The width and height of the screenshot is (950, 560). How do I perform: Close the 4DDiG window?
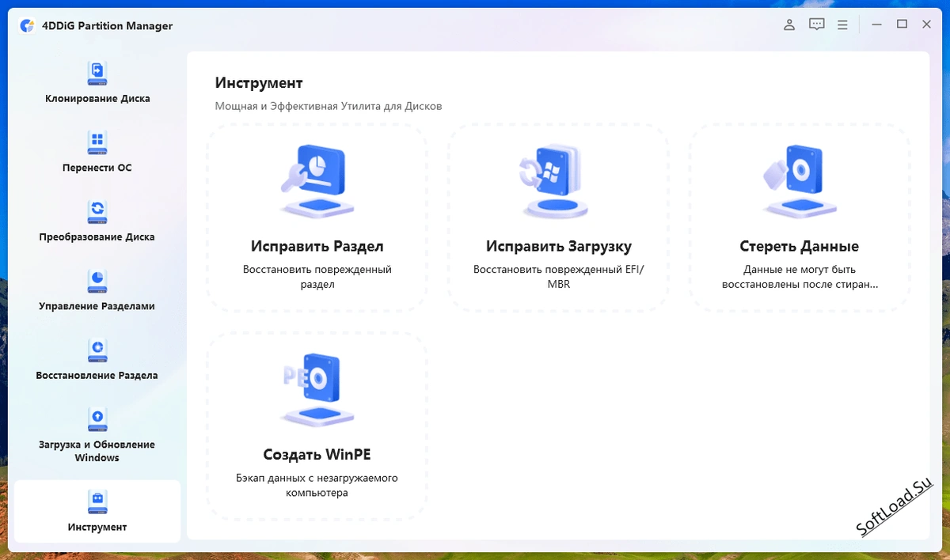(926, 25)
